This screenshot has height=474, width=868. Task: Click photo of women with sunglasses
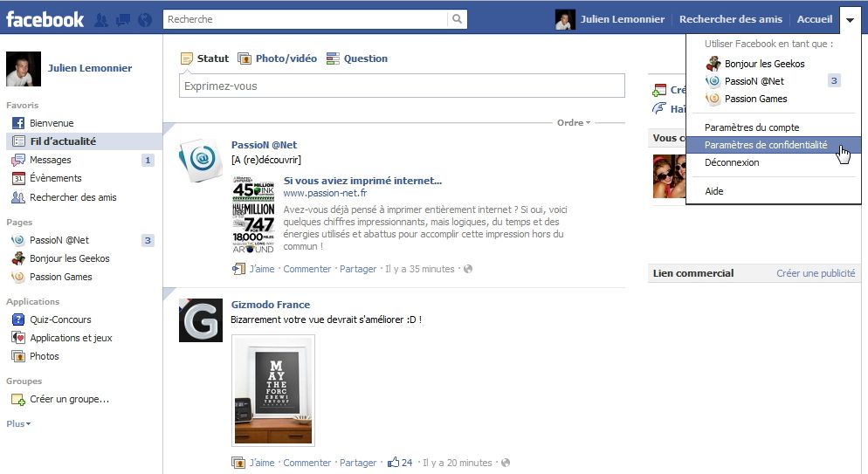click(669, 176)
